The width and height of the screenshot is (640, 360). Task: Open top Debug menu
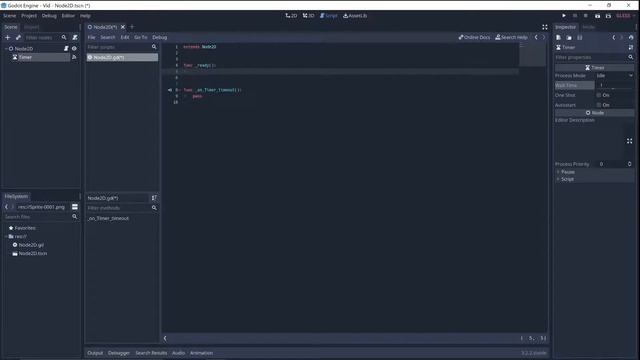tap(49, 16)
